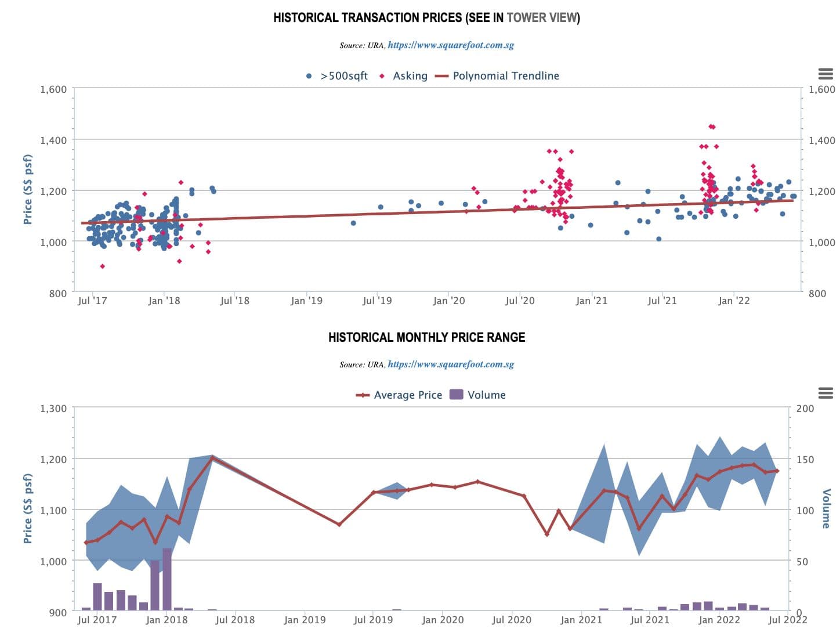Follow the TOWER VIEW link in heading
Viewport: 840px width, 643px height.
pos(542,17)
